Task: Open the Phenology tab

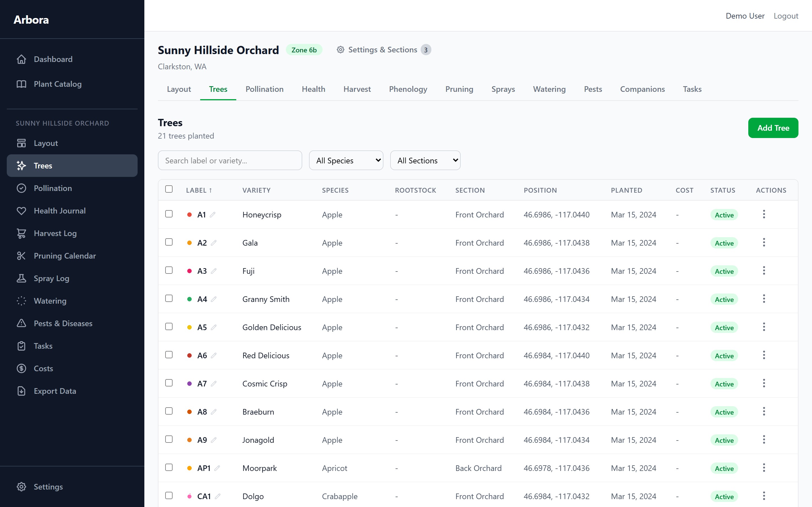Action: tap(408, 89)
